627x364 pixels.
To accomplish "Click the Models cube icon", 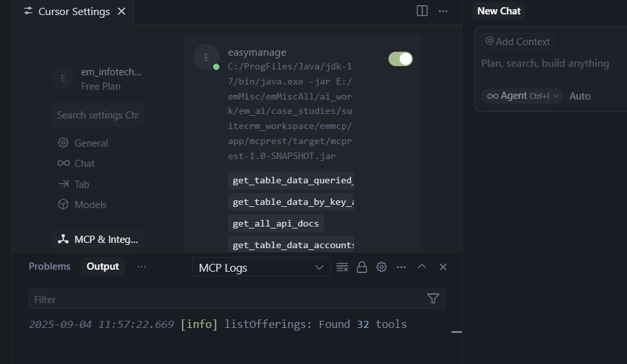I will pos(63,204).
